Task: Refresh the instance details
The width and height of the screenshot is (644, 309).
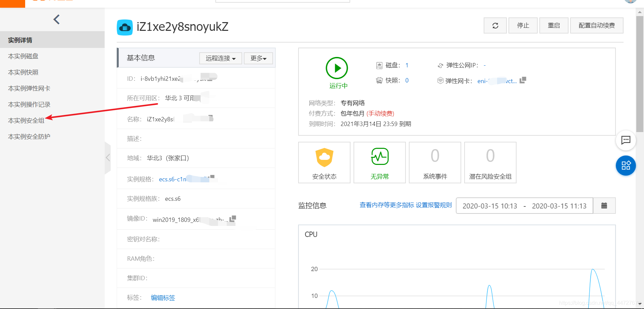Action: point(495,25)
